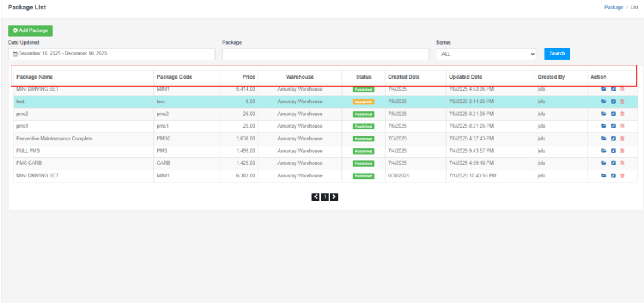Viewport: 644px width, 303px height.
Task: Click into the Package search field
Action: pyautogui.click(x=325, y=54)
